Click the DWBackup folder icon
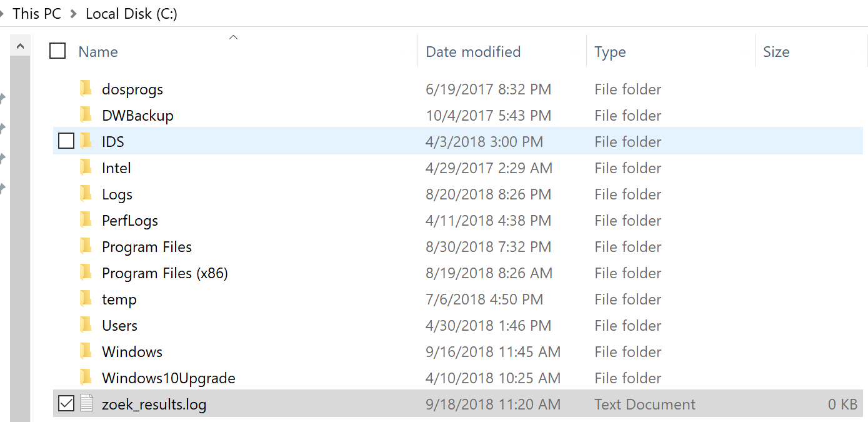The width and height of the screenshot is (868, 422). click(x=86, y=115)
